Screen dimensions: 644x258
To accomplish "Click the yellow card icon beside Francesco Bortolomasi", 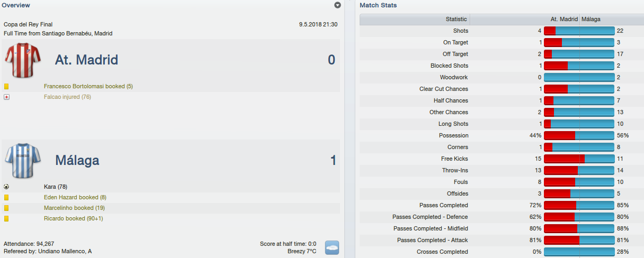I will 6,86.
